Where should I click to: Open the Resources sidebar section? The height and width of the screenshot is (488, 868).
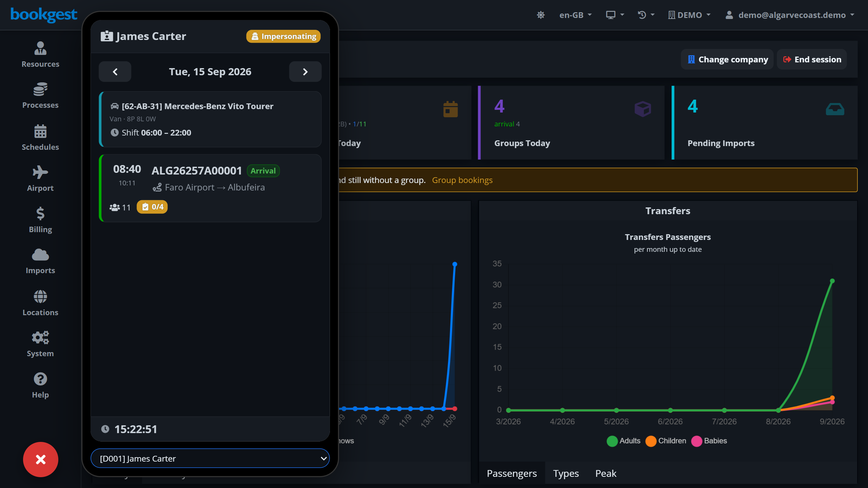(40, 55)
